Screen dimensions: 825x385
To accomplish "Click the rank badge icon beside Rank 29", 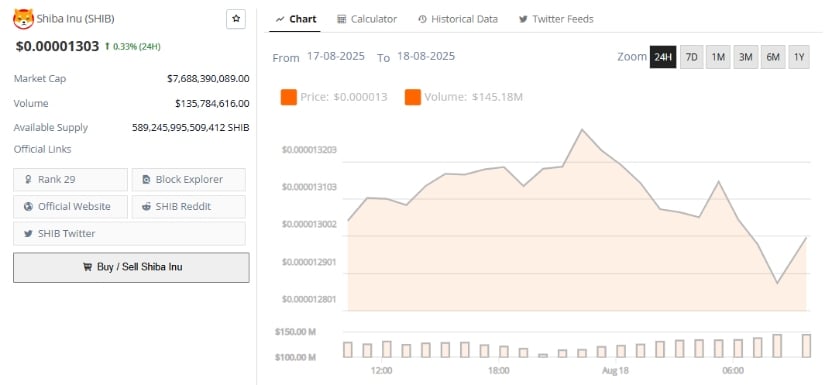I will click(28, 179).
